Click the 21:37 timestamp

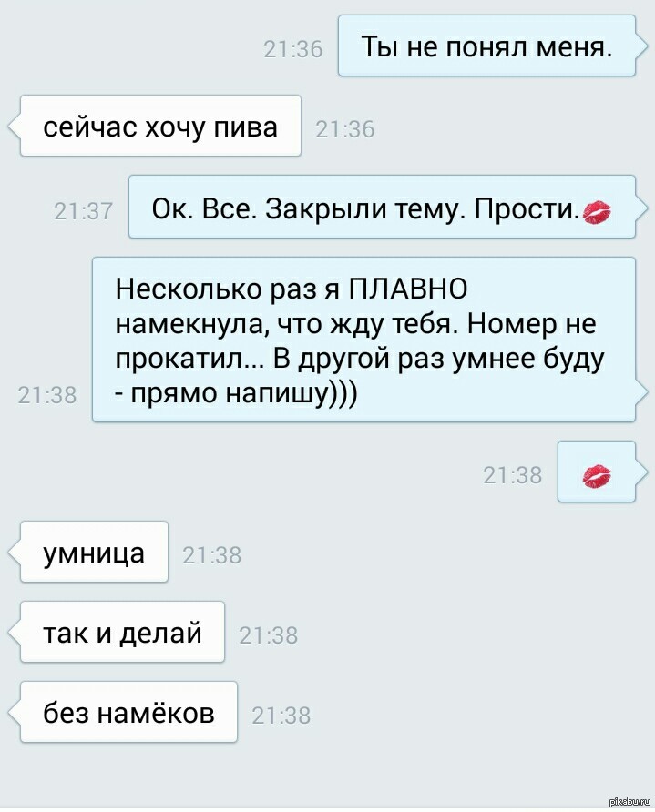84,211
